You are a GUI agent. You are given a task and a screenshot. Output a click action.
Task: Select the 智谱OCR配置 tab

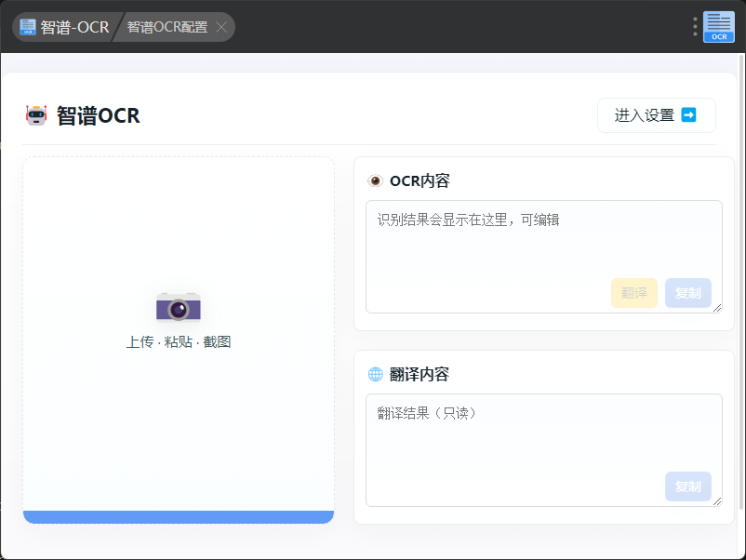coord(167,27)
